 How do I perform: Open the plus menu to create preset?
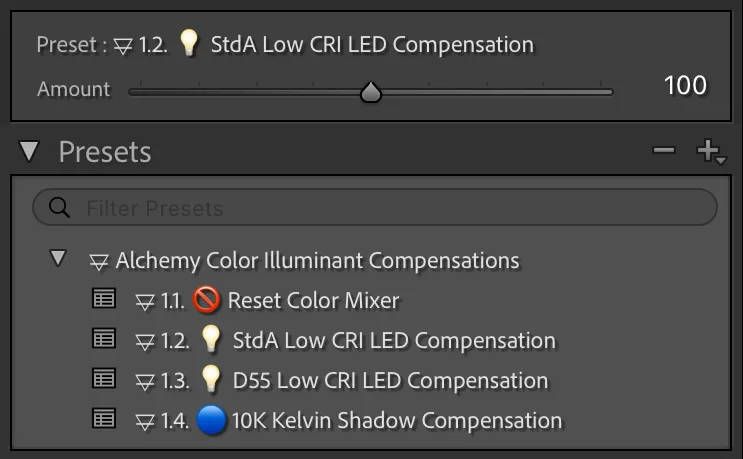point(711,152)
